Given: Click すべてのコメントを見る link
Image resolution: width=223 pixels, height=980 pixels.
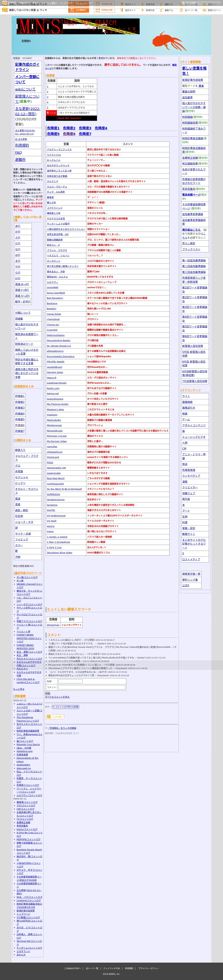Looking at the screenshot, I should click(57, 697).
